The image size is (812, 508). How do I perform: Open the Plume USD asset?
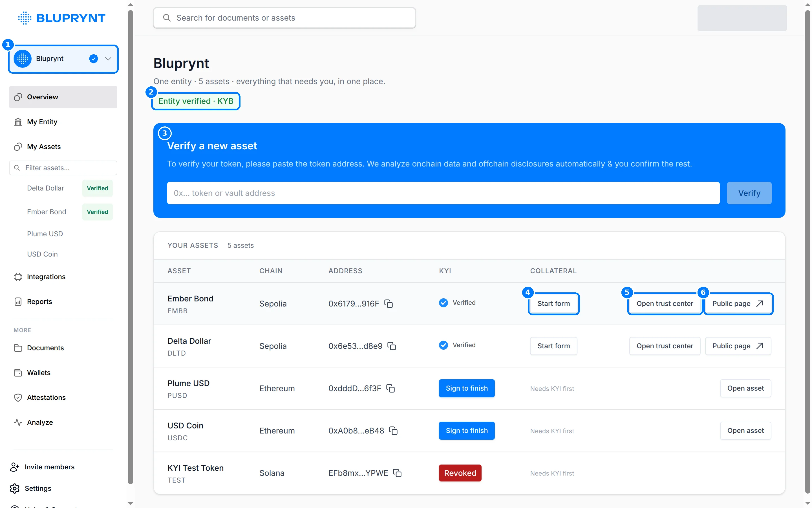click(x=745, y=388)
